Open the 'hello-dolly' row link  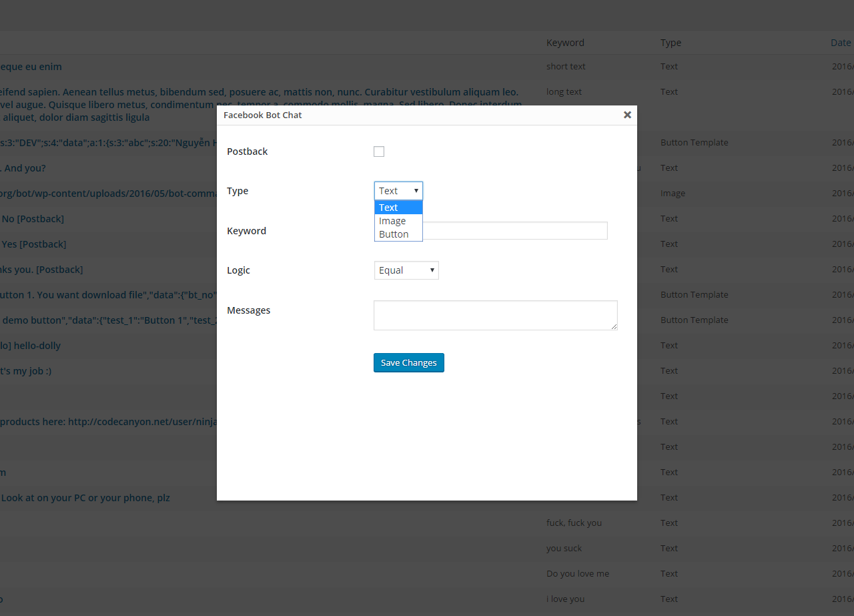[x=31, y=346]
